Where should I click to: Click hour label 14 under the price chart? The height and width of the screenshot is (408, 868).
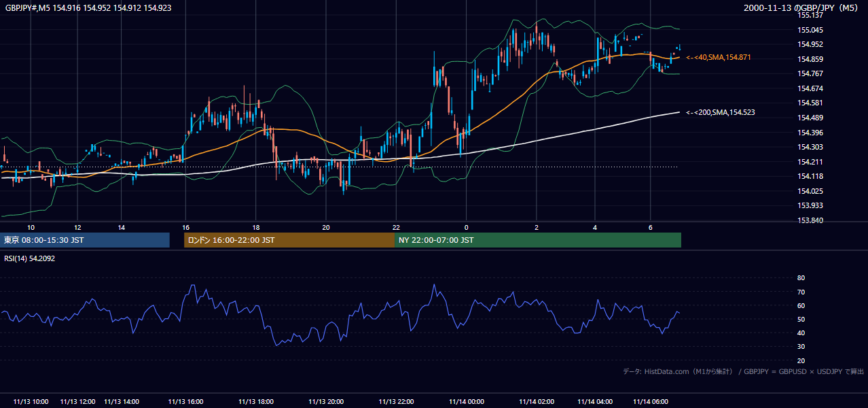(121, 228)
